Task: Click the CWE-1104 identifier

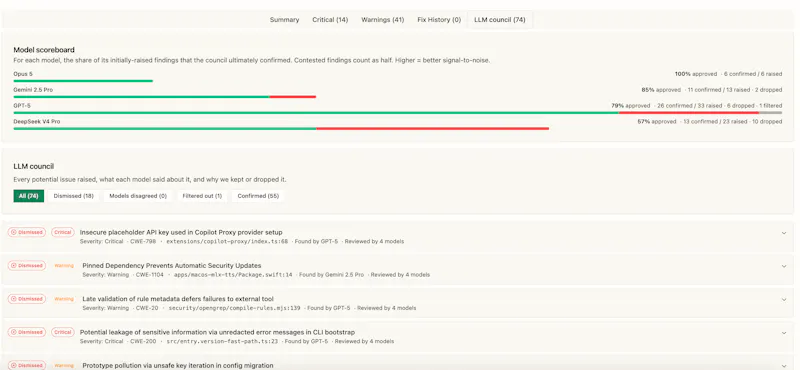Action: tap(149, 275)
